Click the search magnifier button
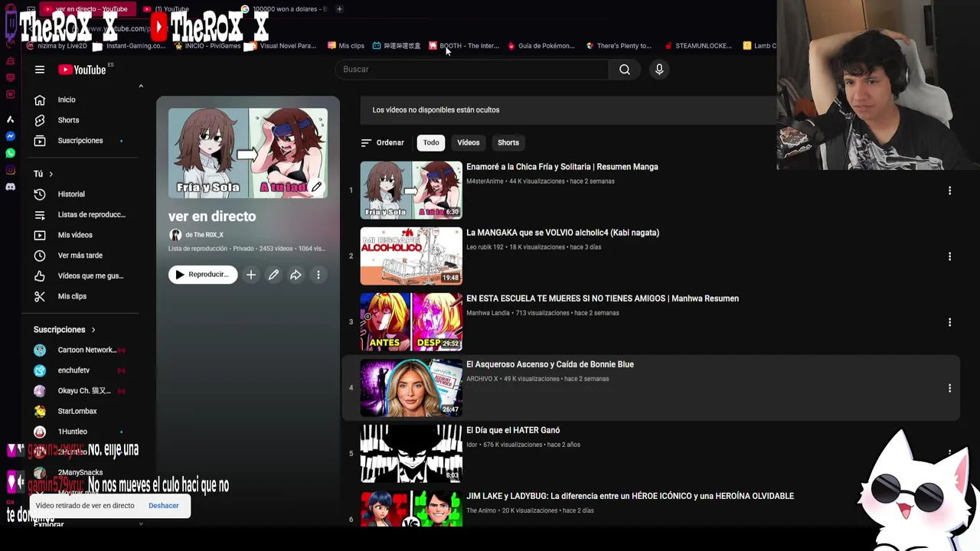 pos(625,70)
